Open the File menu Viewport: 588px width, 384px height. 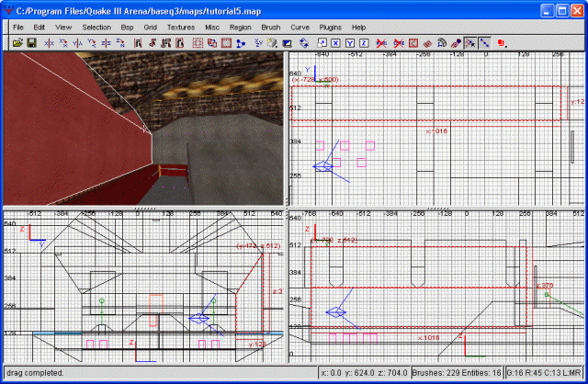tap(18, 28)
